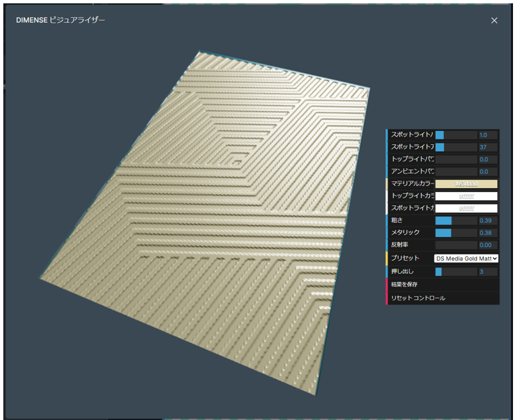517x420 pixels.
Task: Click the 粗さ label
Action: pyautogui.click(x=397, y=220)
